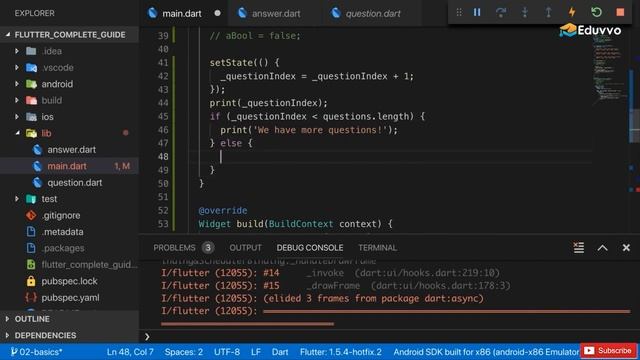
Task: Maximize the bottom panel with chevron
Action: [602, 248]
